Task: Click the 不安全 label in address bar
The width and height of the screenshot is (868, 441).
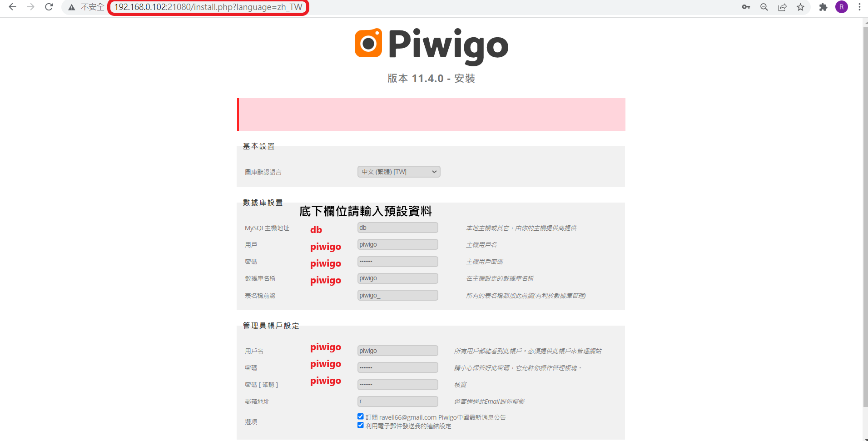Action: pos(93,7)
